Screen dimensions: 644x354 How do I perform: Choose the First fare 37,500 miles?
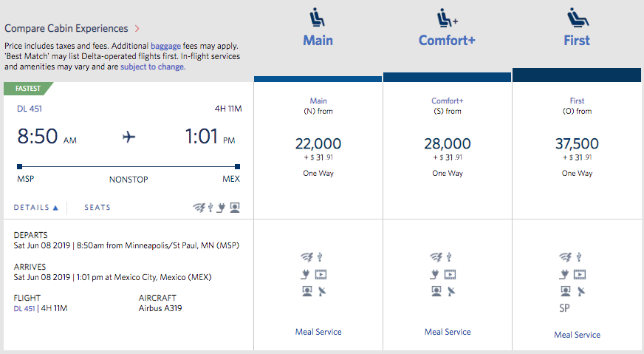click(577, 144)
